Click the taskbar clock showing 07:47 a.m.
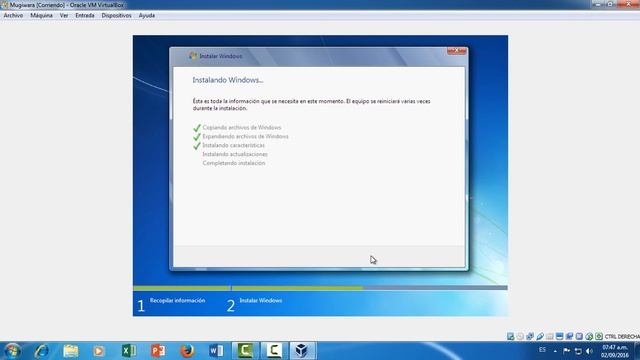Screen dimensions: 640x360 point(614,351)
